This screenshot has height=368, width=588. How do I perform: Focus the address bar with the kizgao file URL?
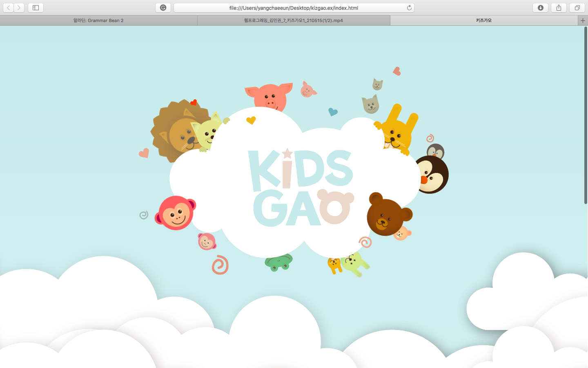[294, 8]
